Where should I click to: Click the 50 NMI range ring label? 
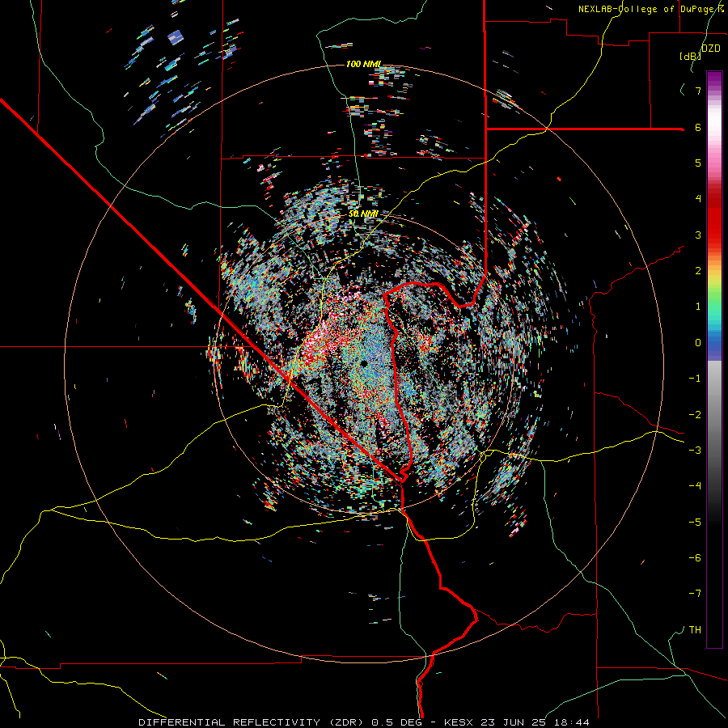363,214
